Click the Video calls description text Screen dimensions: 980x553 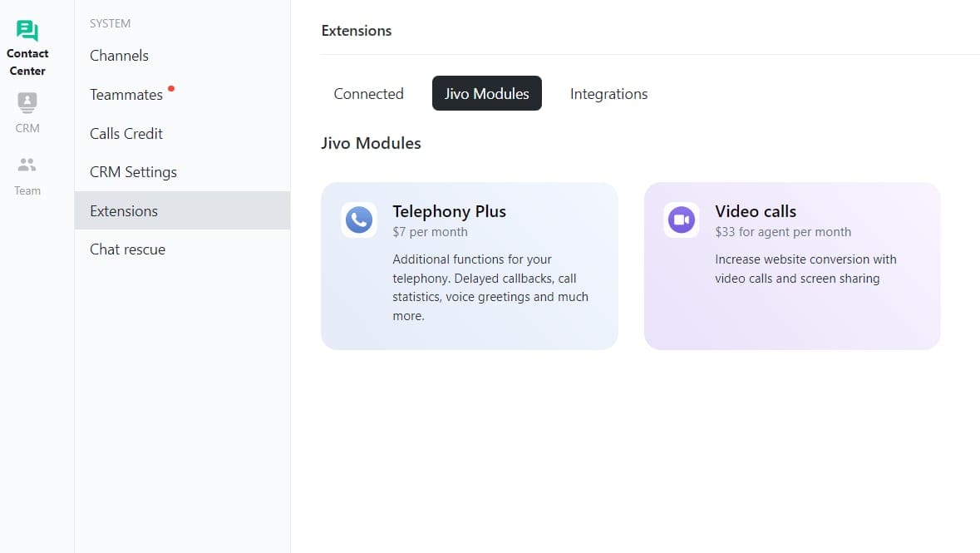click(x=805, y=269)
